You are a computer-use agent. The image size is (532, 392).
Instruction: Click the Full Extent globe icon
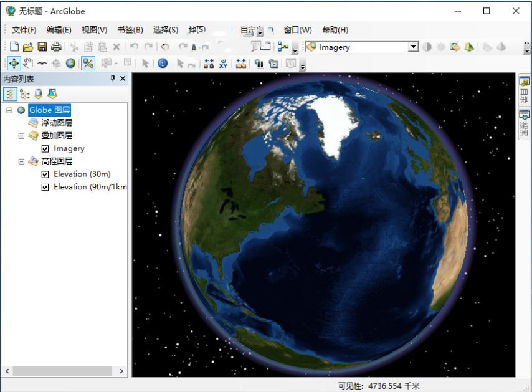pyautogui.click(x=71, y=63)
